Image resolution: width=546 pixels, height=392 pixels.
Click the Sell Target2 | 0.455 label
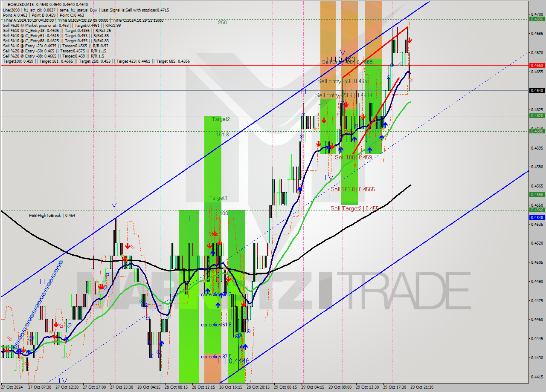(x=354, y=208)
